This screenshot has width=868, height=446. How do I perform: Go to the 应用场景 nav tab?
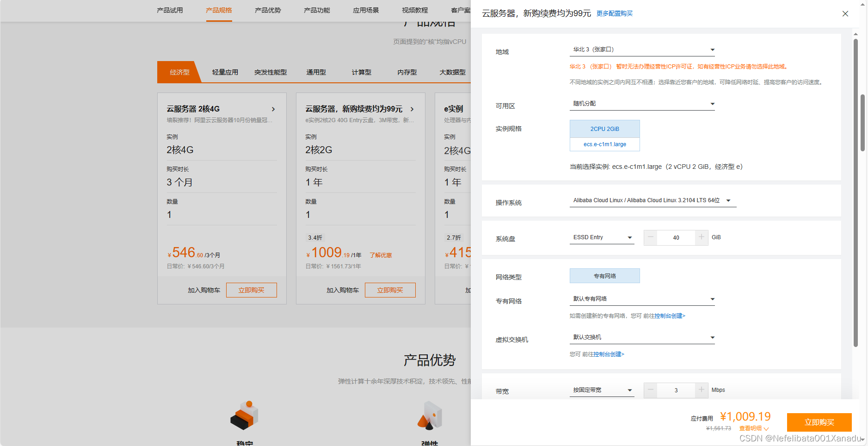tap(366, 10)
